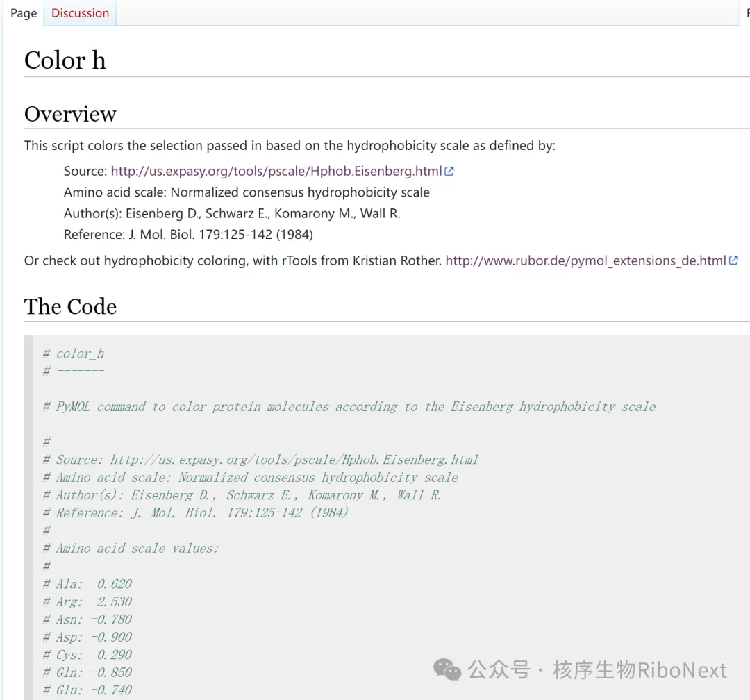The width and height of the screenshot is (750, 700).
Task: Click the line 'Amino acid scale: Normalized consensus hydrophobicity scale'
Action: pyautogui.click(x=247, y=192)
